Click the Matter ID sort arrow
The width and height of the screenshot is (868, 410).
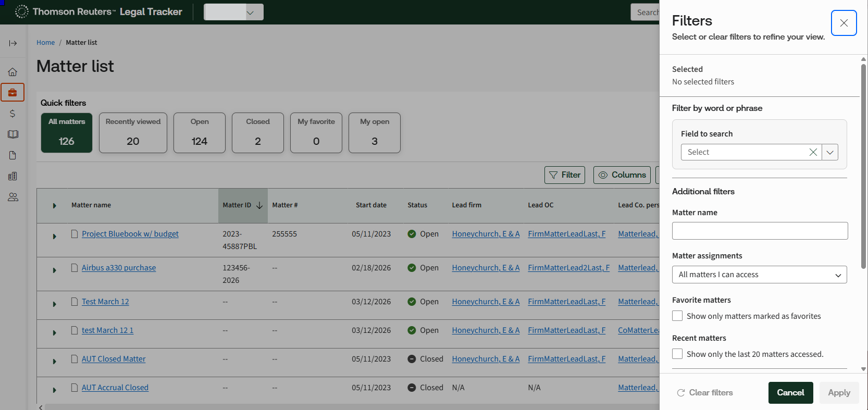(259, 205)
